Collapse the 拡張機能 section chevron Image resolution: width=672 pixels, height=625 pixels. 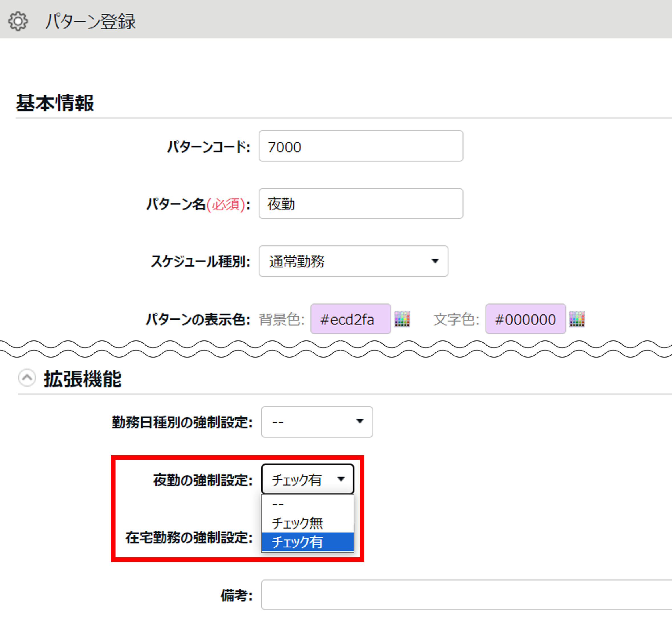[x=27, y=378]
